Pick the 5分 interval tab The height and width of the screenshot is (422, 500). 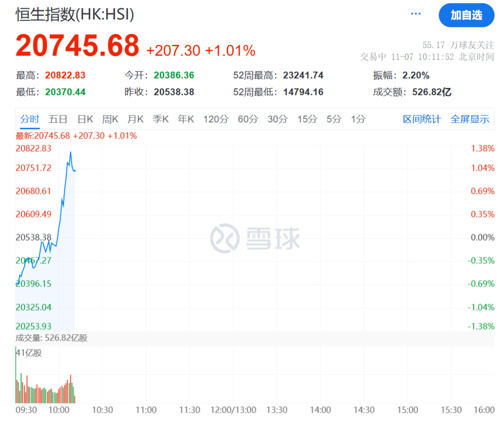coord(334,119)
